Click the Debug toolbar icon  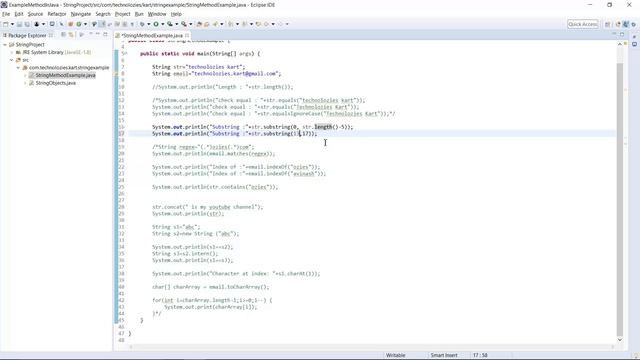(x=142, y=24)
